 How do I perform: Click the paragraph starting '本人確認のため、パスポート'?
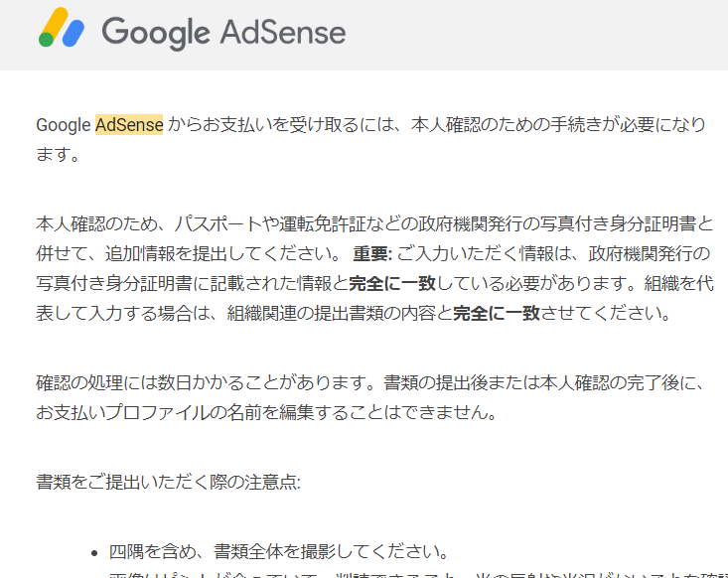[x=374, y=268]
